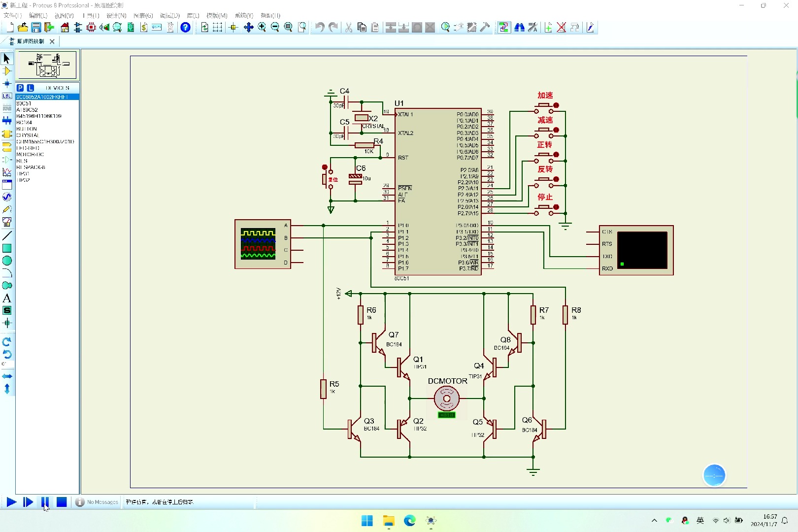The width and height of the screenshot is (798, 532).
Task: Click the No Messages info indicator
Action: (x=97, y=502)
